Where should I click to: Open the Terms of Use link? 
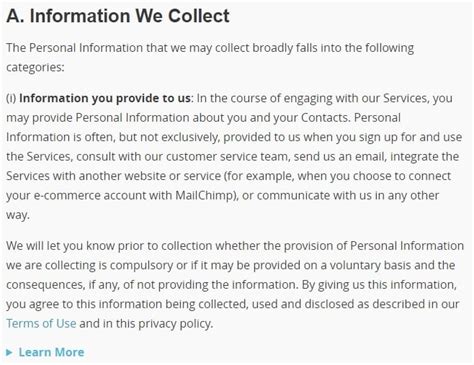click(x=41, y=323)
